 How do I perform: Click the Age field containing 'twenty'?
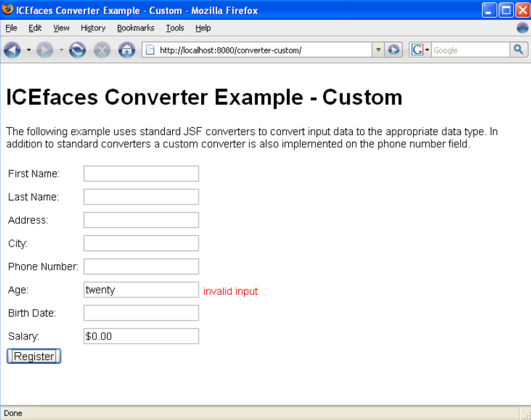point(141,290)
